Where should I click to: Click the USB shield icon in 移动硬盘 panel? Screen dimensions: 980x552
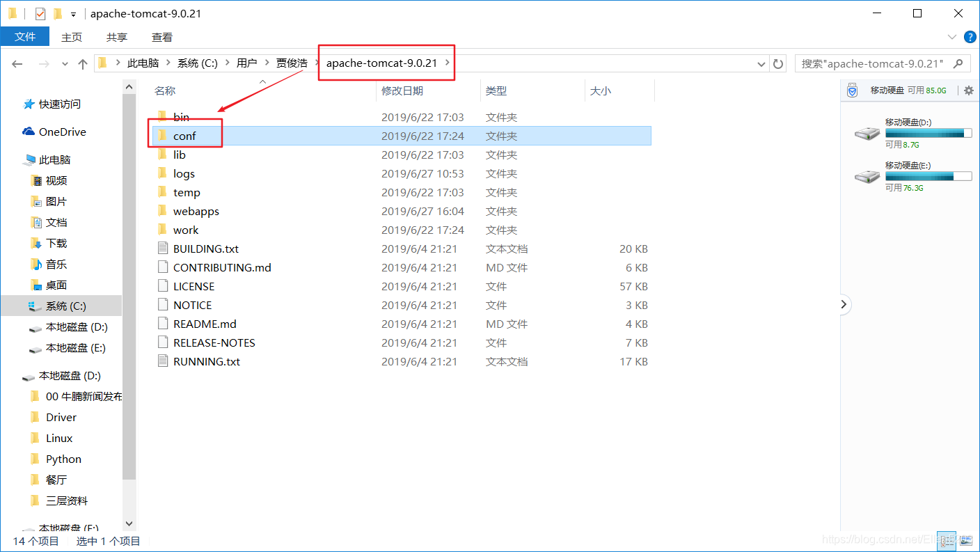[x=852, y=90]
